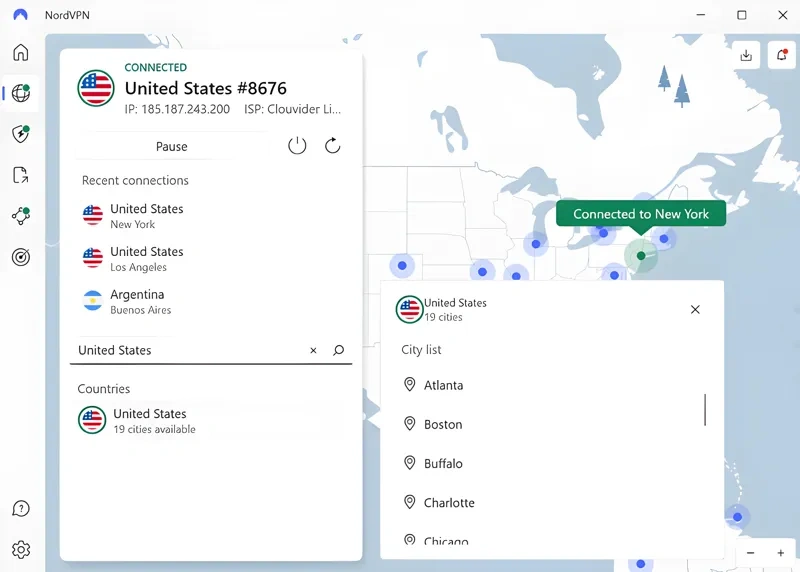Open Threat Protection shield icon
The width and height of the screenshot is (800, 572).
(x=21, y=134)
